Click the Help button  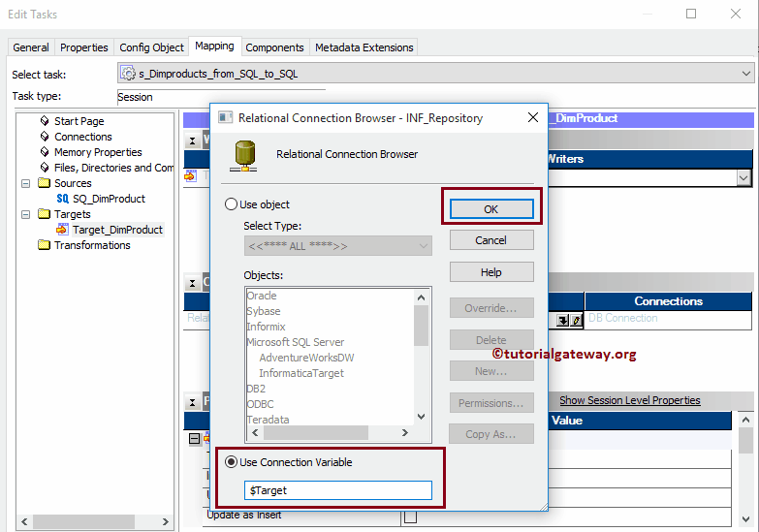click(x=491, y=272)
